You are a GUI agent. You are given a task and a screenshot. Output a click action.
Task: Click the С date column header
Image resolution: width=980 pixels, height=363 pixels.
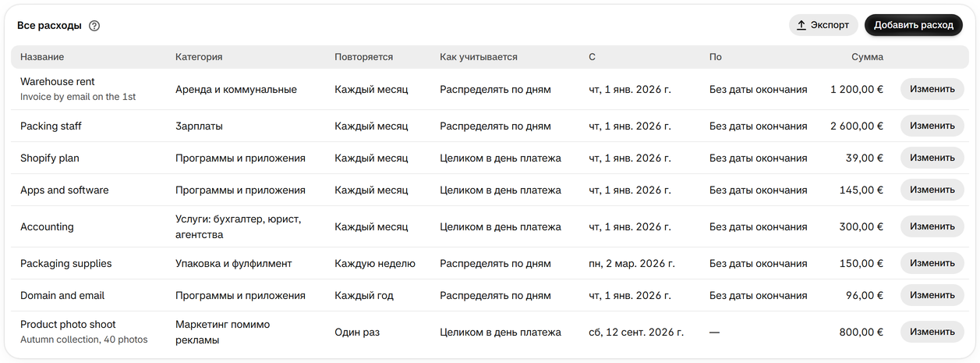pyautogui.click(x=593, y=57)
